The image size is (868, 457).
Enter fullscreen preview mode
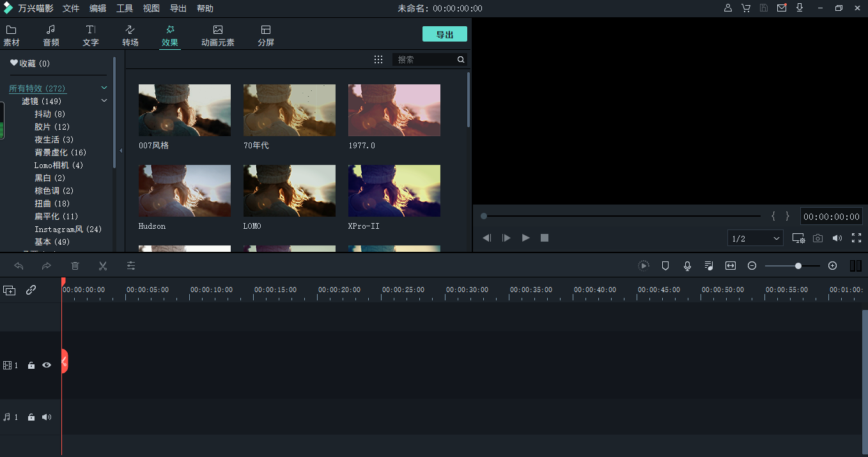(x=856, y=238)
